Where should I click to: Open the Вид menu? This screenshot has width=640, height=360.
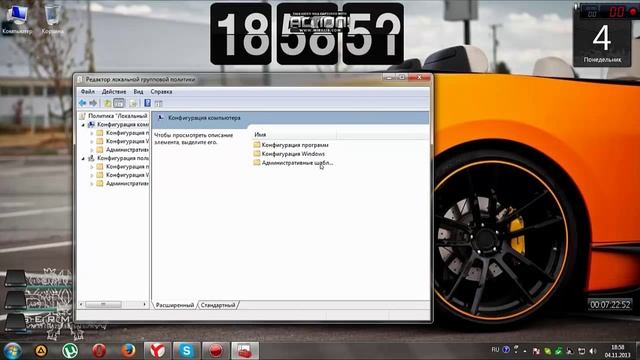[138, 91]
